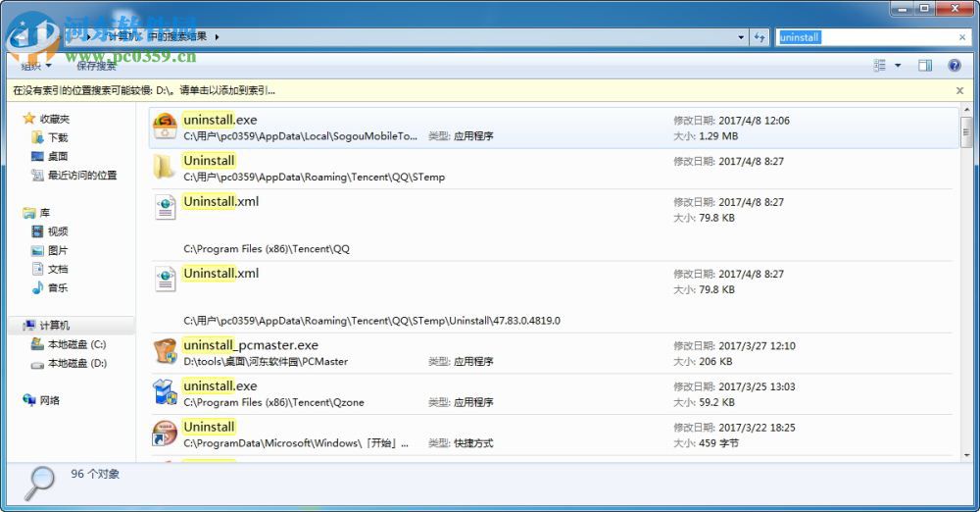Click 计算机 computer header label
This screenshot has height=512, width=980.
tap(55, 326)
